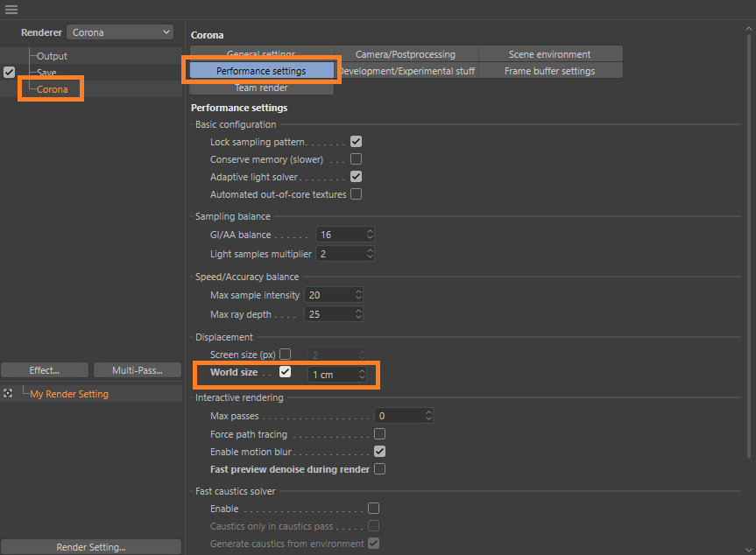
Task: Open the Frame buffer settings tab
Action: (x=549, y=71)
